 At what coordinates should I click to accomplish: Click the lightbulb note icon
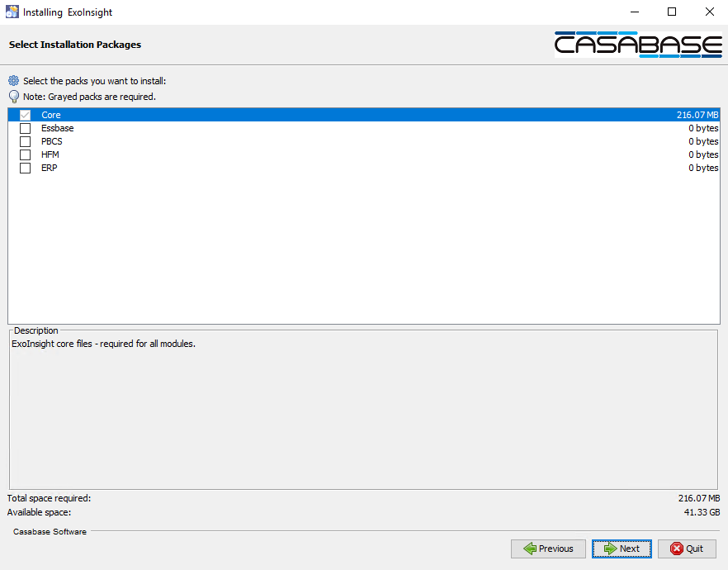(14, 97)
